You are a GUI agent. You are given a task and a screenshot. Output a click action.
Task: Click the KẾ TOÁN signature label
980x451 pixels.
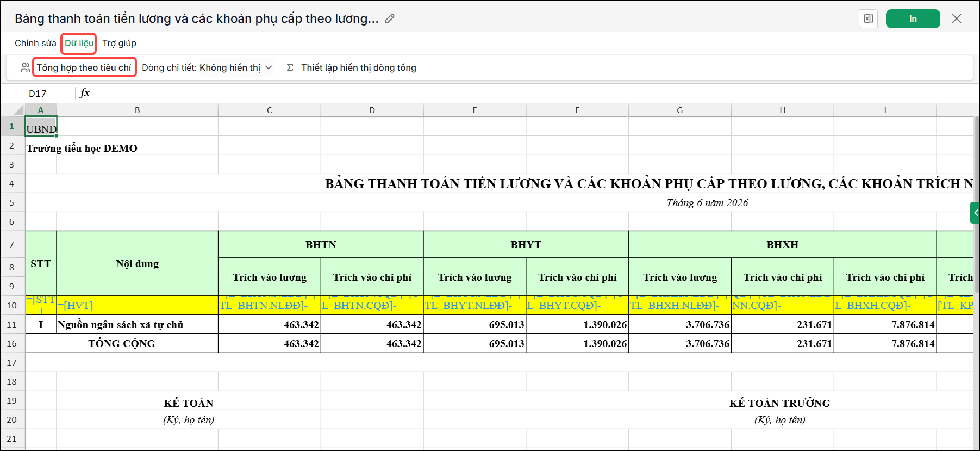click(189, 403)
